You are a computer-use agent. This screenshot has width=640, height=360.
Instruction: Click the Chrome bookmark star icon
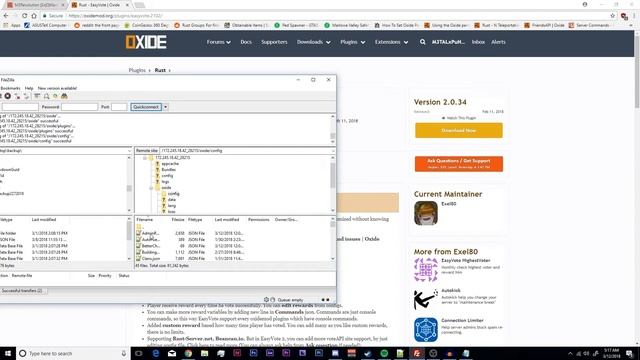coord(613,16)
